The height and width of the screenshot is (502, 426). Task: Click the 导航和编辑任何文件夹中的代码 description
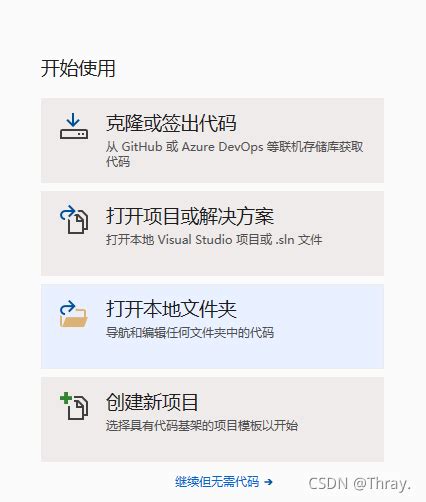190,333
